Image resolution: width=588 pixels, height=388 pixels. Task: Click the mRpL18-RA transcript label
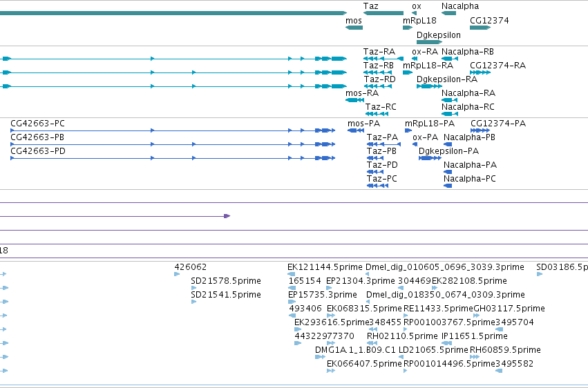(428, 66)
